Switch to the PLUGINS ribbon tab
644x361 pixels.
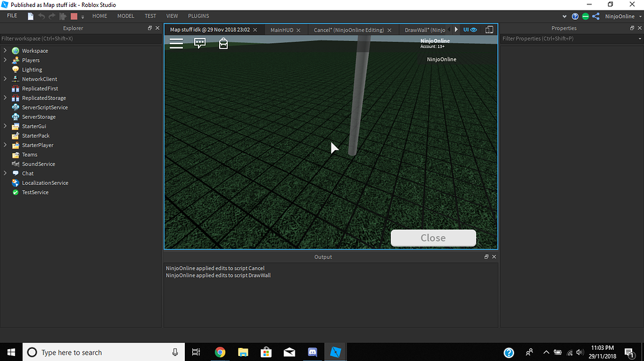click(x=198, y=16)
